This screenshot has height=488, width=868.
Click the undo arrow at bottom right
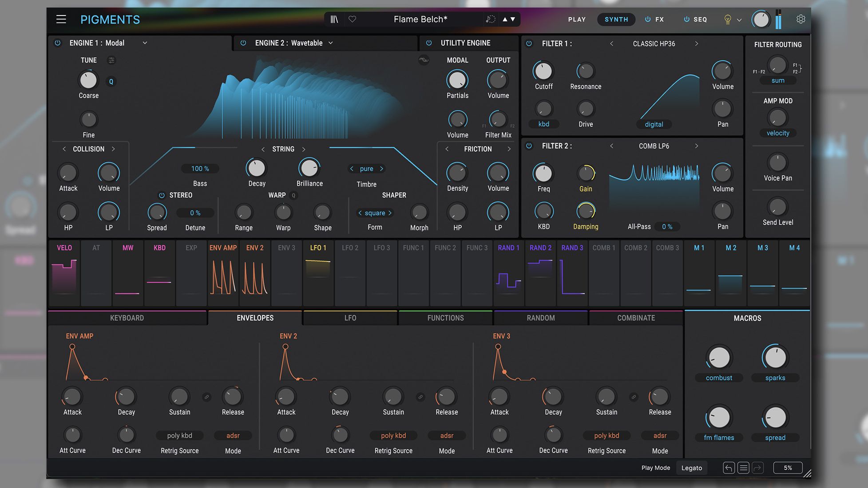(x=729, y=468)
